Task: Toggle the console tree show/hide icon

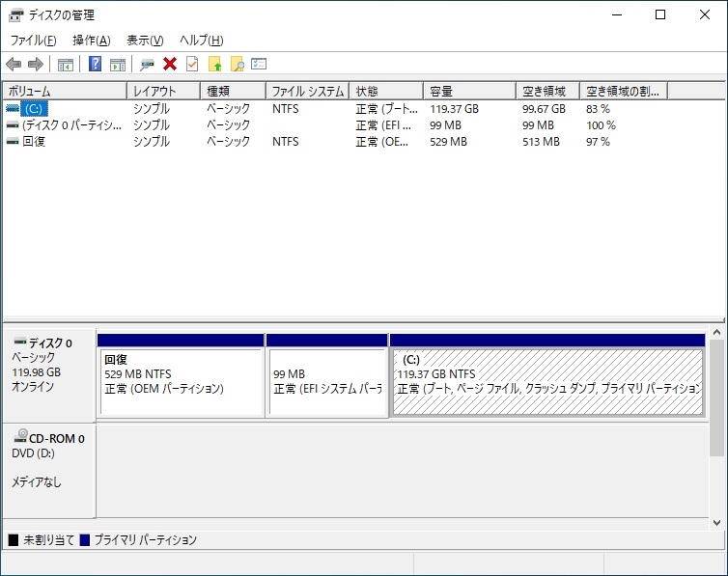Action: [66, 64]
